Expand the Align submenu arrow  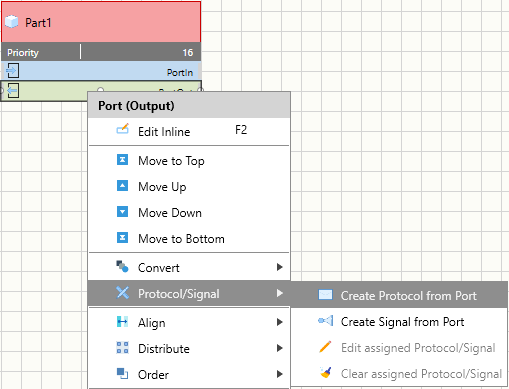coord(280,322)
